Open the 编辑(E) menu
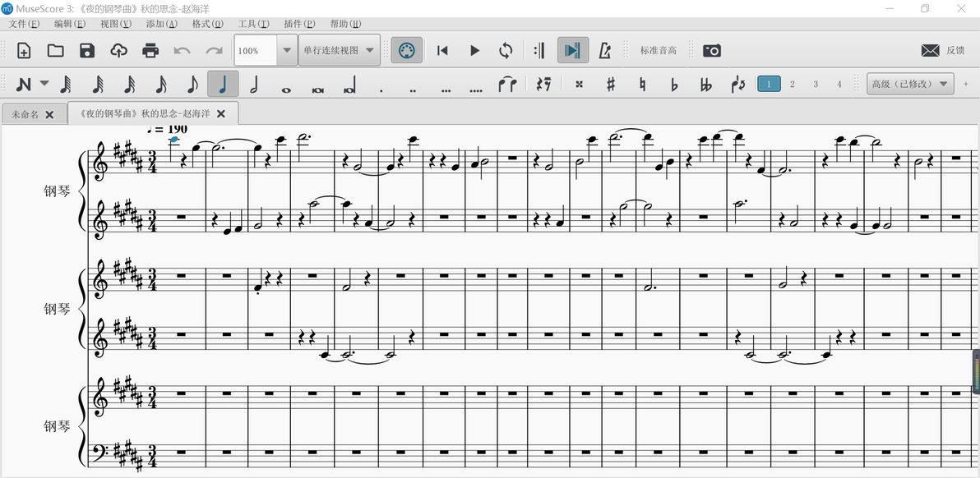Screen dimensions: 980x478 70,24
